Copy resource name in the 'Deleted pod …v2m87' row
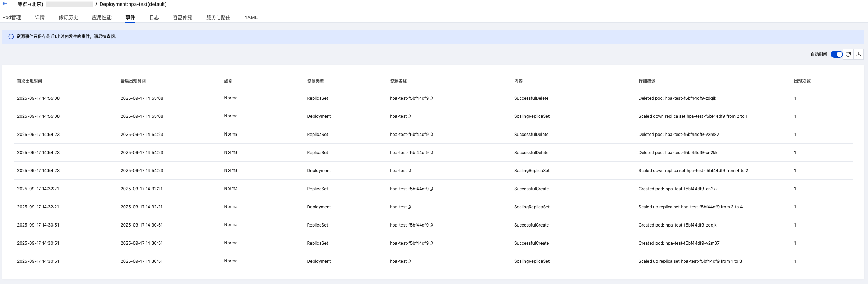 coord(431,135)
